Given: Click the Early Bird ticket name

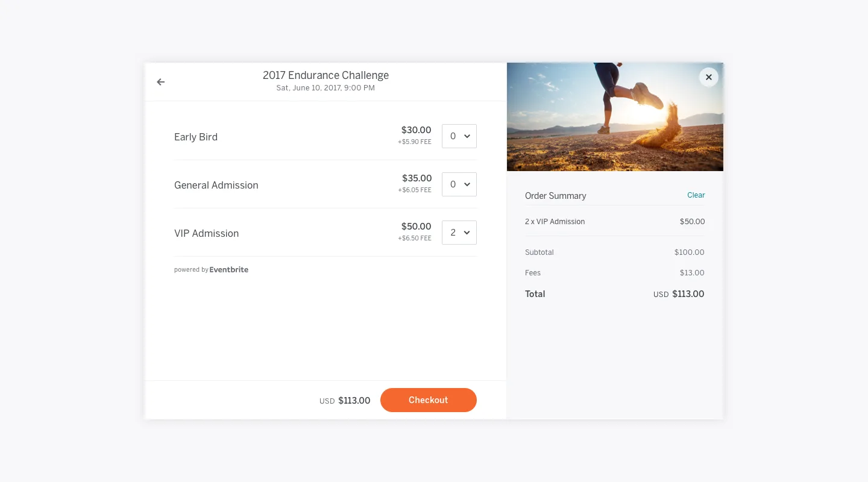Looking at the screenshot, I should (196, 137).
